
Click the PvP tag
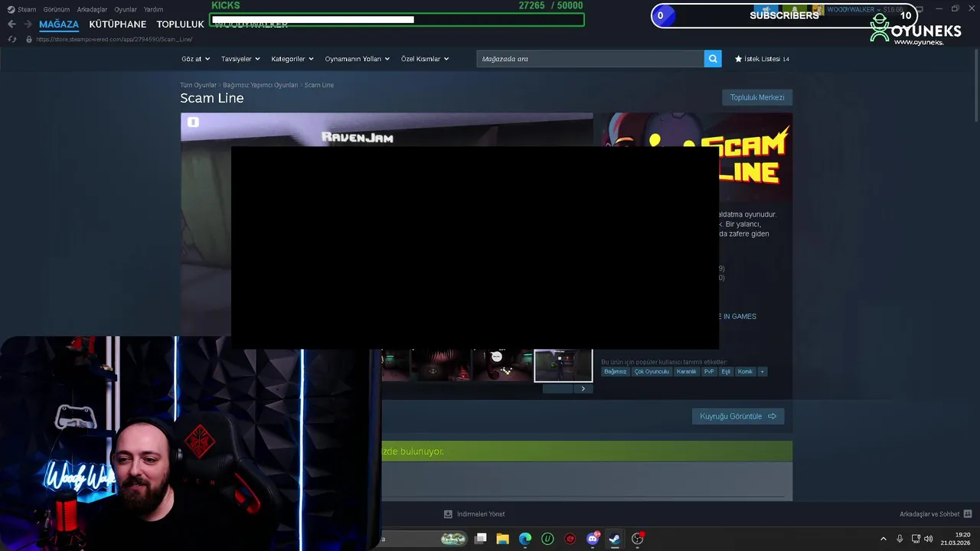(x=709, y=372)
